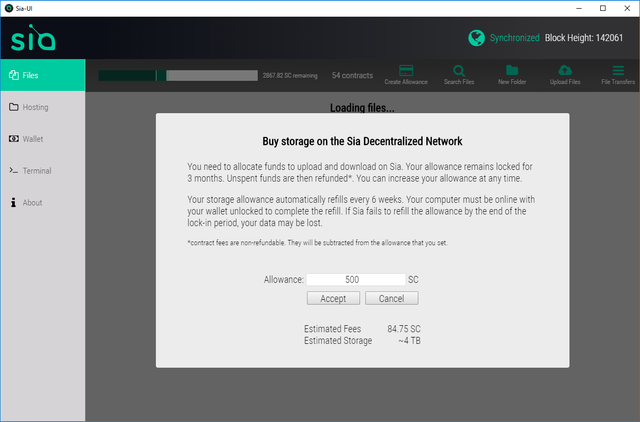640x422 pixels.
Task: Click the Synchronized status text
Action: tap(514, 38)
